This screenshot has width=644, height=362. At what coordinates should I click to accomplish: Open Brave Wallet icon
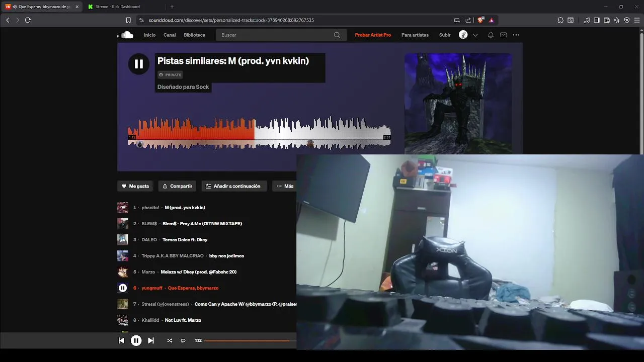607,20
